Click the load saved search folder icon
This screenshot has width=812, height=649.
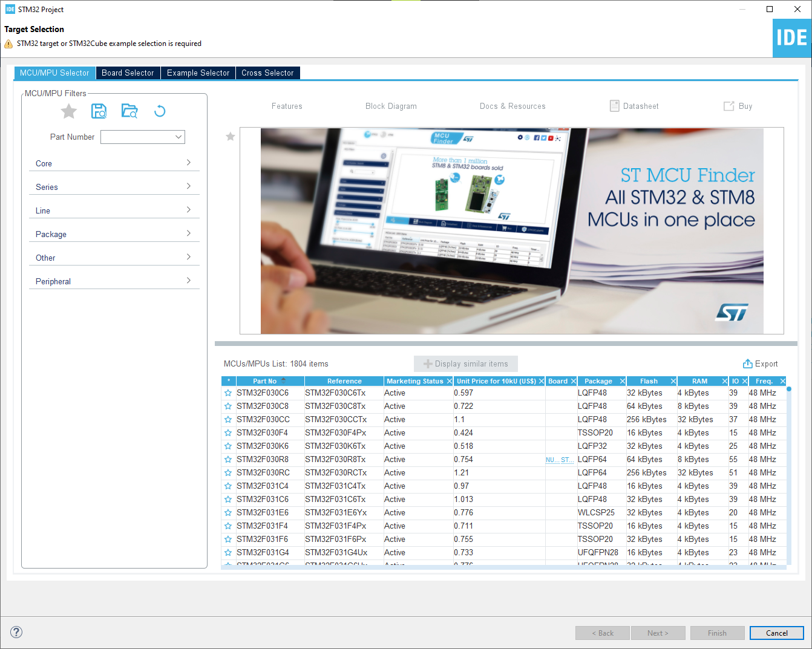click(129, 111)
